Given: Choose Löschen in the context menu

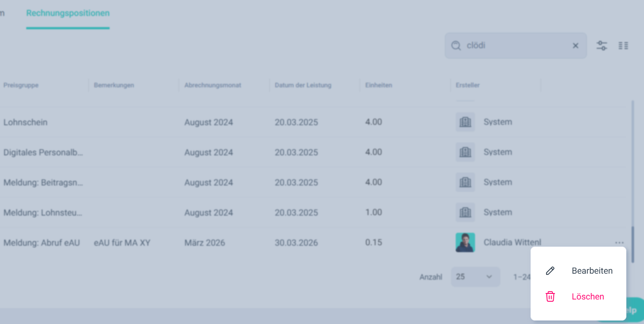Looking at the screenshot, I should (587, 296).
